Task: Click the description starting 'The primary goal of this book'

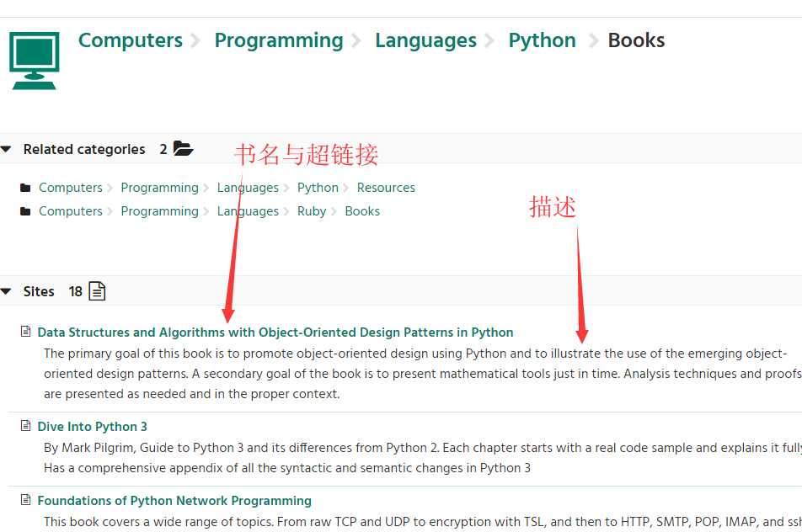Action: (423, 374)
